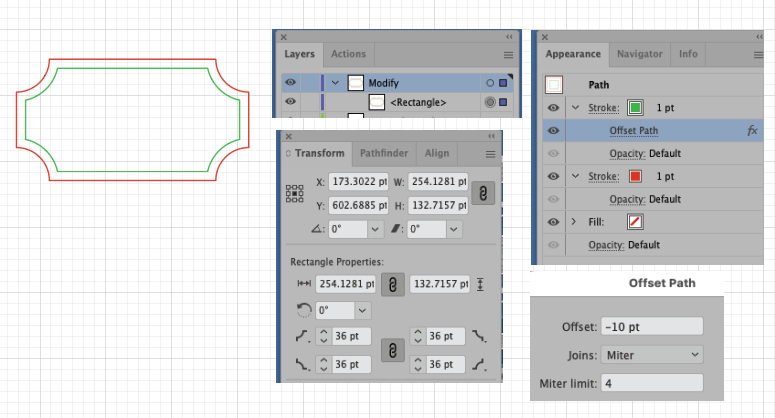Switch to the Transform tab
The width and height of the screenshot is (775, 418).
coord(319,153)
